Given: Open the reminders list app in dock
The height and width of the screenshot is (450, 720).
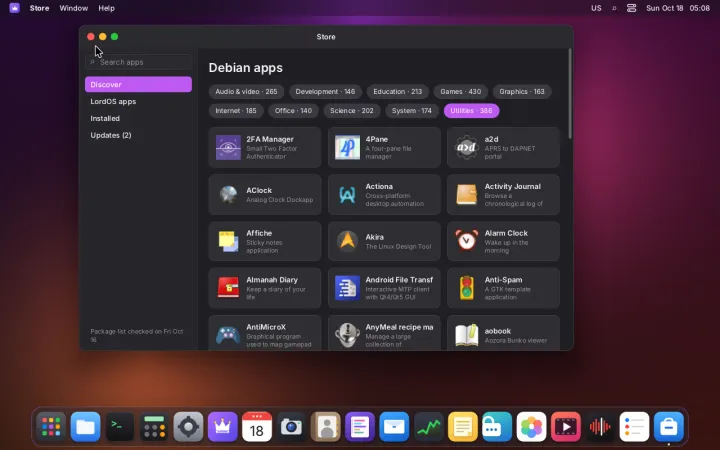Looking at the screenshot, I should click(634, 427).
